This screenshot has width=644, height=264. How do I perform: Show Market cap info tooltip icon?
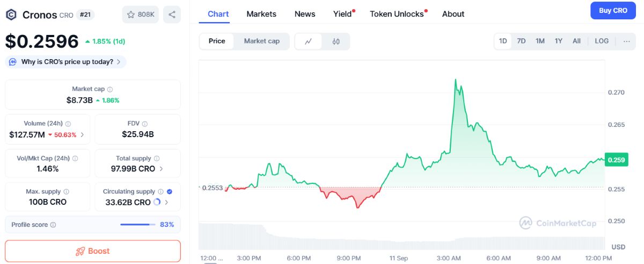coord(110,89)
